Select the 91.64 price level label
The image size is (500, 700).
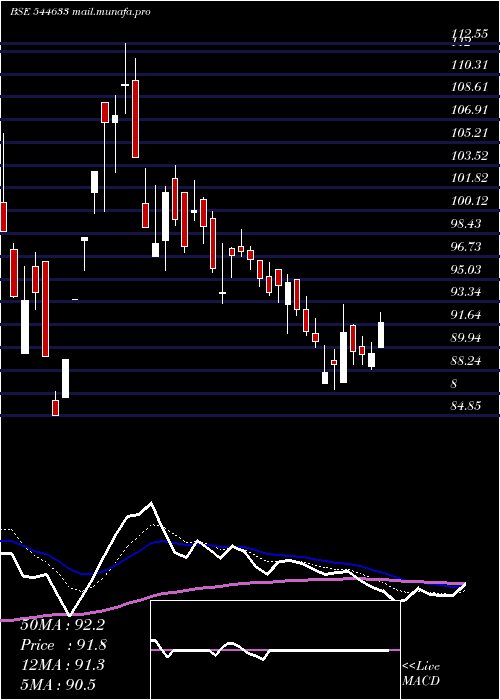[x=466, y=315]
